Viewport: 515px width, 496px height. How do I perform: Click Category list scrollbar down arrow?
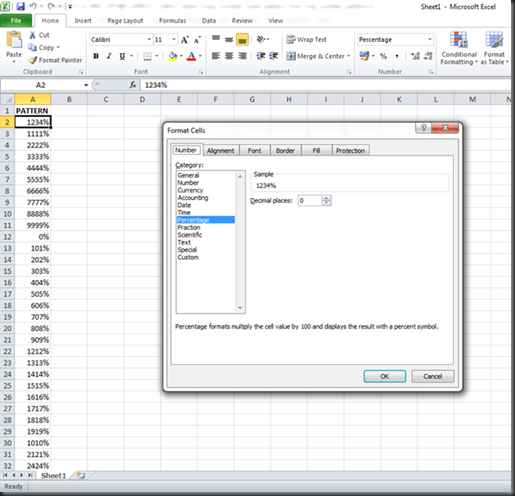coord(240,308)
